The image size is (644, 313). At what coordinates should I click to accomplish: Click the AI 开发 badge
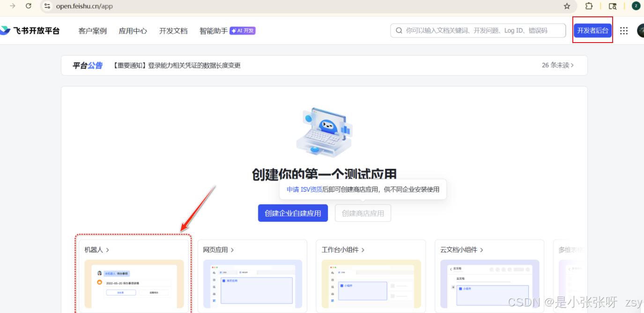tap(243, 31)
